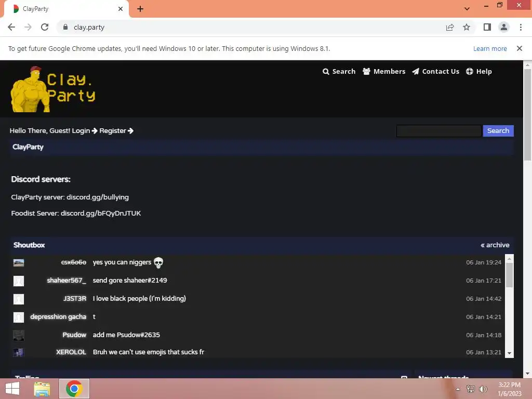Click shoutbox scrollbar up arrow

pos(509,259)
